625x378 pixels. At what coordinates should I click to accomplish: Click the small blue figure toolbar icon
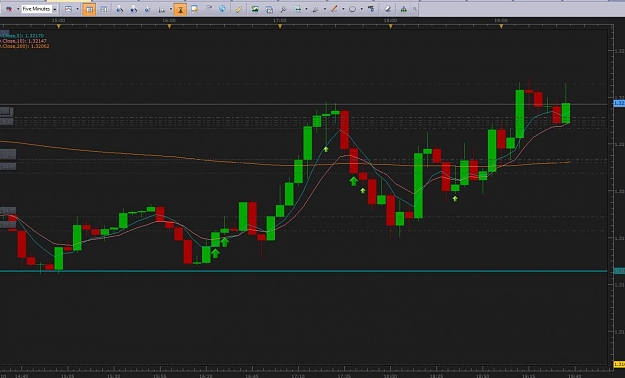tap(147, 9)
